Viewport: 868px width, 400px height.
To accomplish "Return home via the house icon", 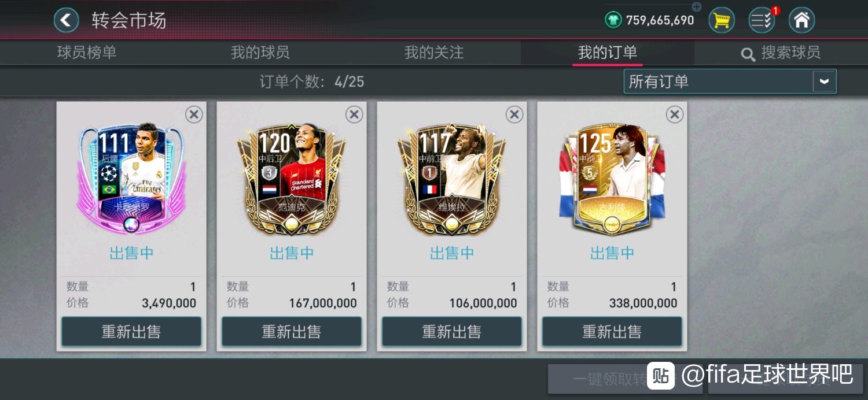I will [801, 20].
